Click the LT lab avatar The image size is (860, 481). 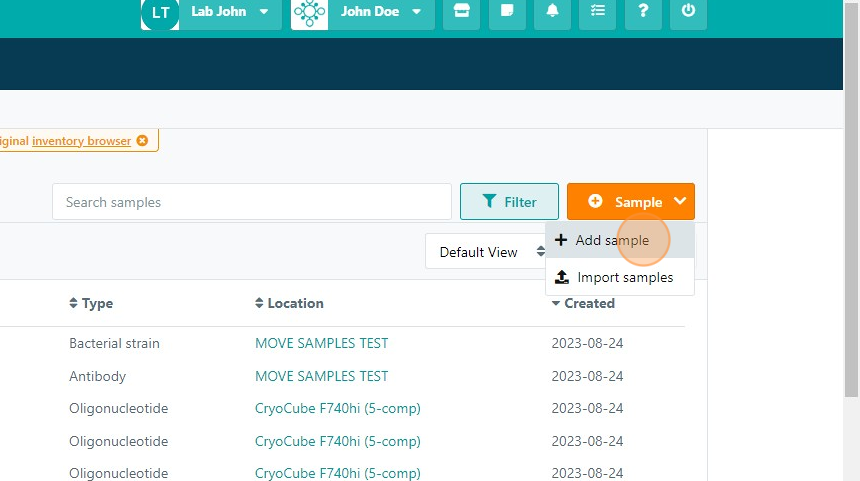(160, 12)
